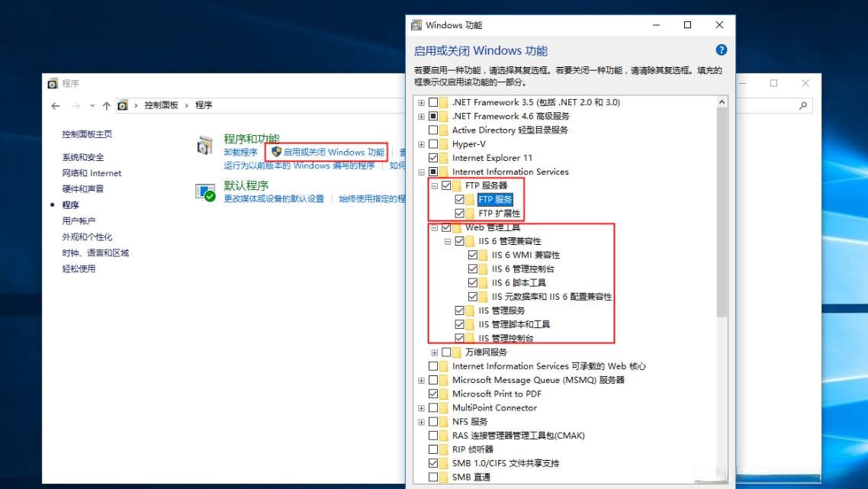Click feature list vertical scrollbar thumb
The image size is (868, 489).
[x=722, y=213]
